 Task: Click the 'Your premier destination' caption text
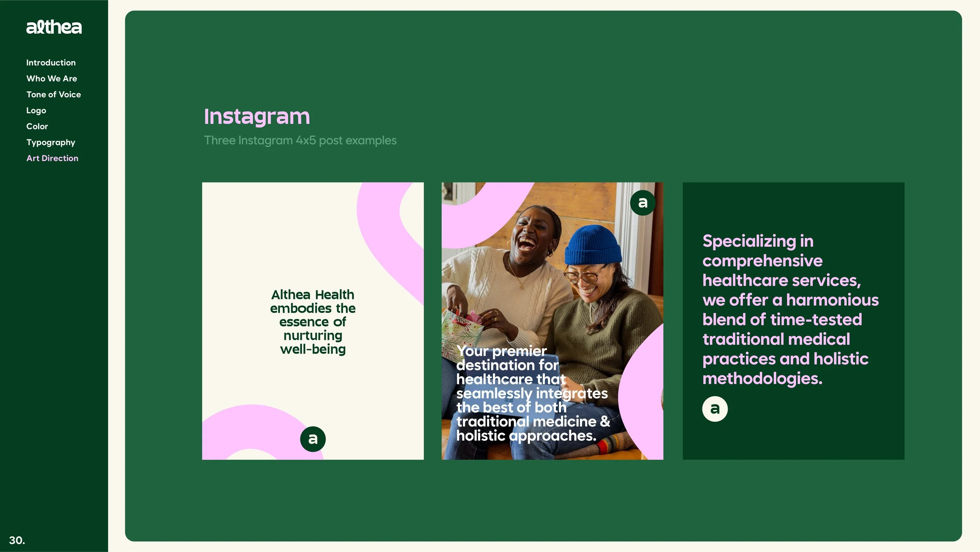point(533,394)
